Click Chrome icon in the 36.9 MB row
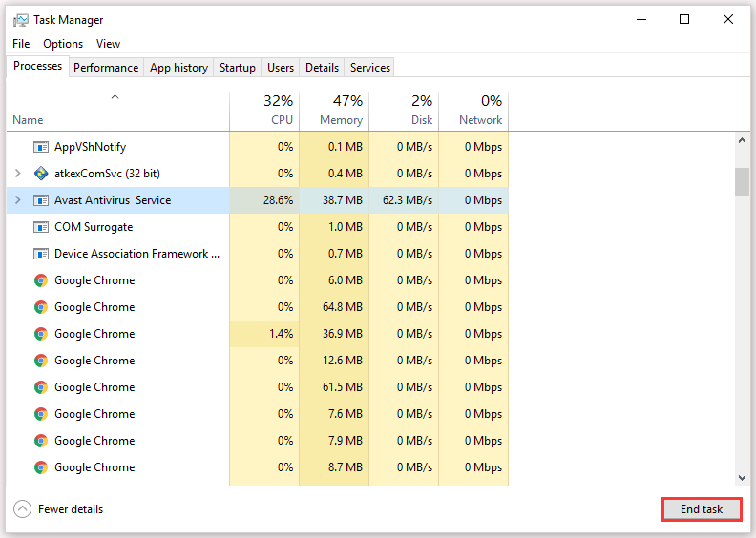This screenshot has width=756, height=538. coord(41,334)
